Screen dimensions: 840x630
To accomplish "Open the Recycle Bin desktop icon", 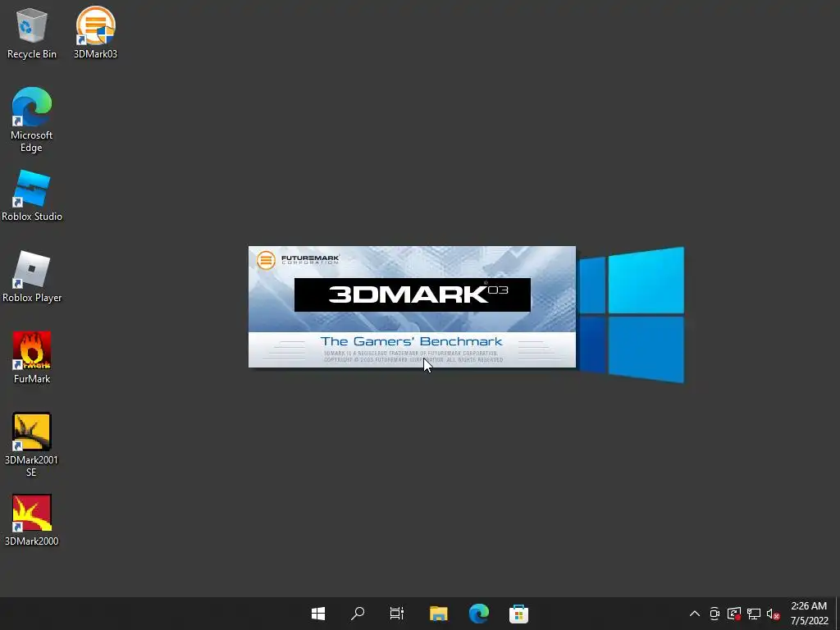I will click(x=32, y=33).
